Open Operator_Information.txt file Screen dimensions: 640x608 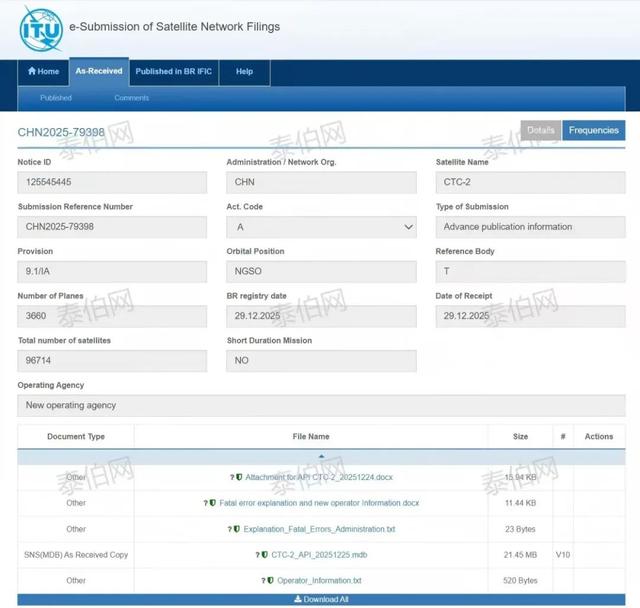pyautogui.click(x=319, y=581)
